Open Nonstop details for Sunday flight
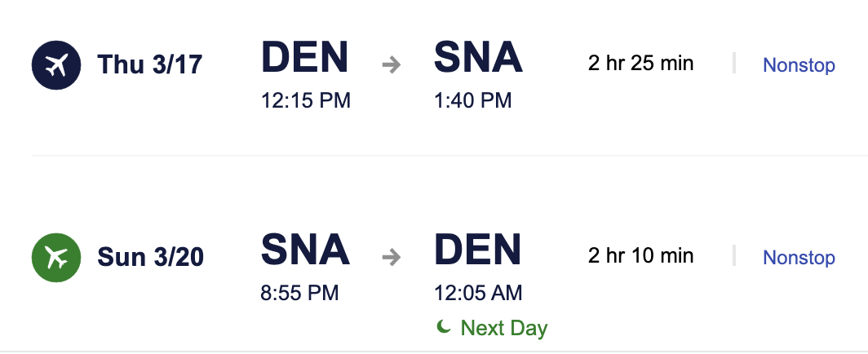868x354 pixels. [799, 257]
